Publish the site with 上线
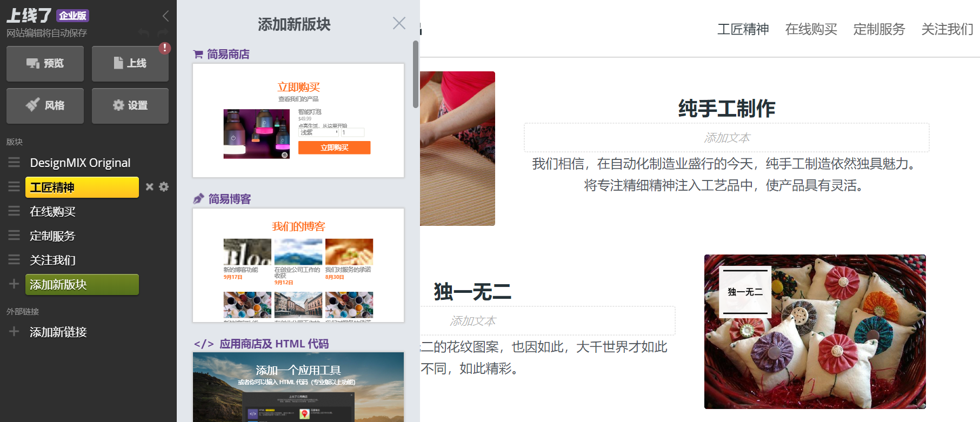The image size is (980, 422). 130,64
